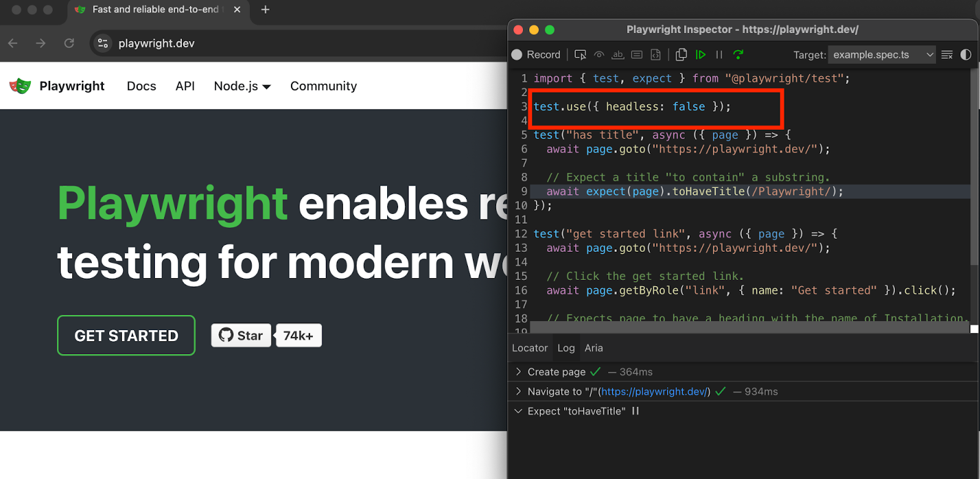This screenshot has width=980, height=479.
Task: Close the Fast and reliable end-to-end tab
Action: (x=237, y=9)
